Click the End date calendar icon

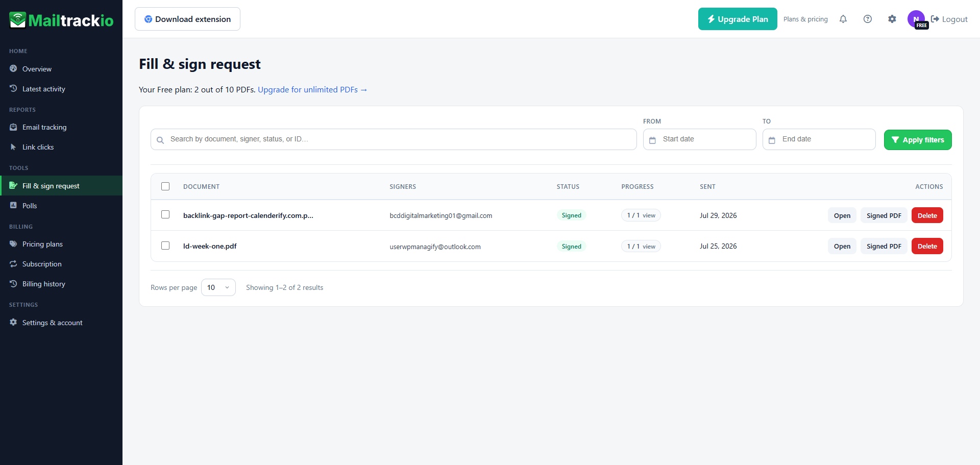(x=772, y=140)
